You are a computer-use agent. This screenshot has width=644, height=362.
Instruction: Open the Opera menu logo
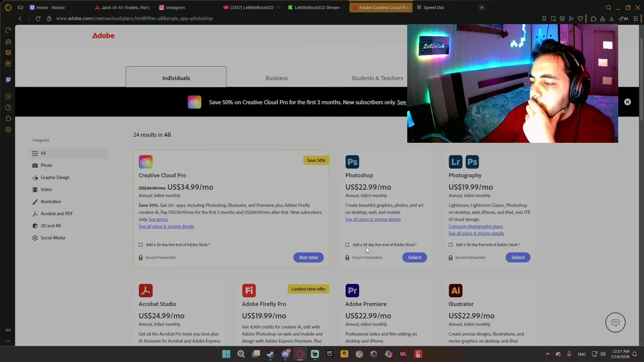coord(8,8)
